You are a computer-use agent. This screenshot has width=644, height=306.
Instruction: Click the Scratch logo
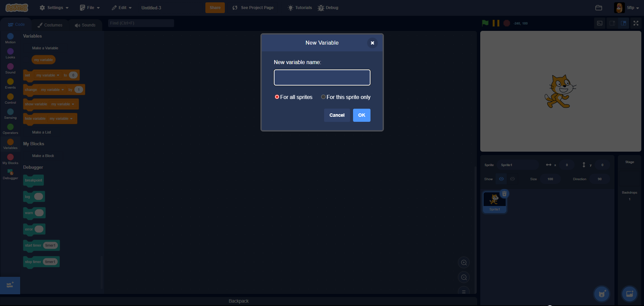pos(16,7)
